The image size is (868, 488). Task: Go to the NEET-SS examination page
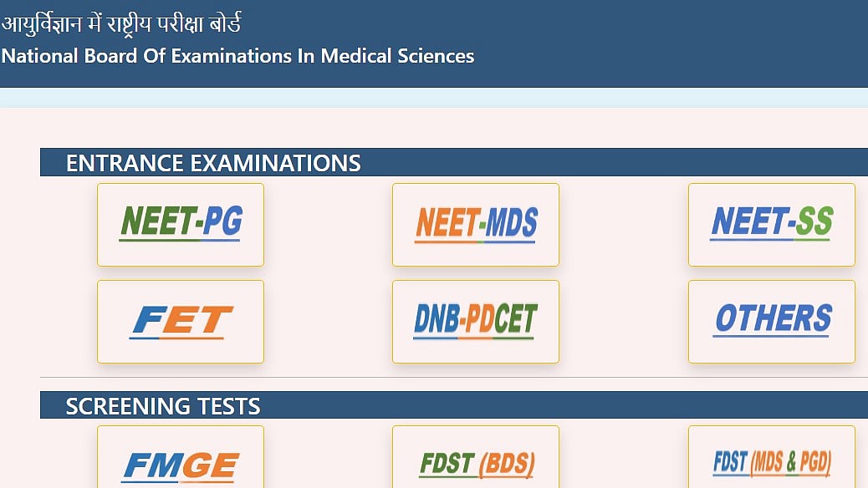(x=771, y=224)
